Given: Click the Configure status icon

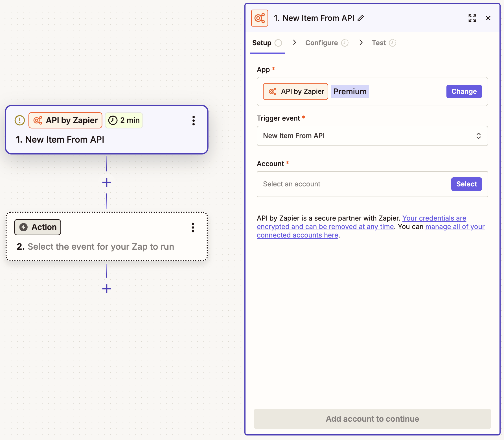Looking at the screenshot, I should [345, 43].
